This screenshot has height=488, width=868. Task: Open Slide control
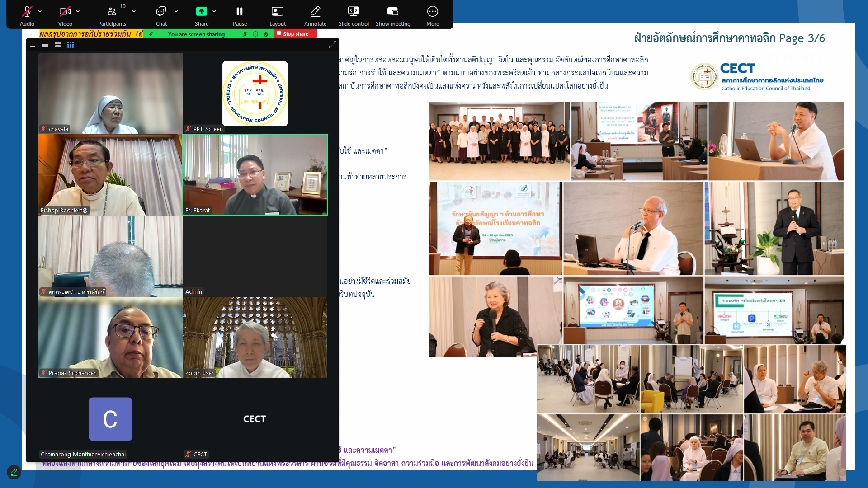pyautogui.click(x=354, y=12)
